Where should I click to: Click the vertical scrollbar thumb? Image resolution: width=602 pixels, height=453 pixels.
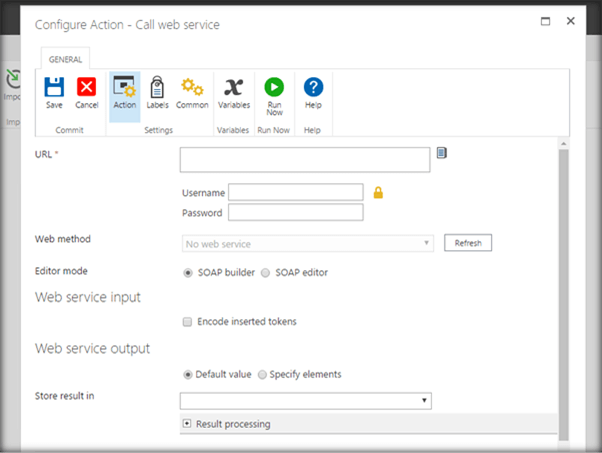(x=564, y=295)
